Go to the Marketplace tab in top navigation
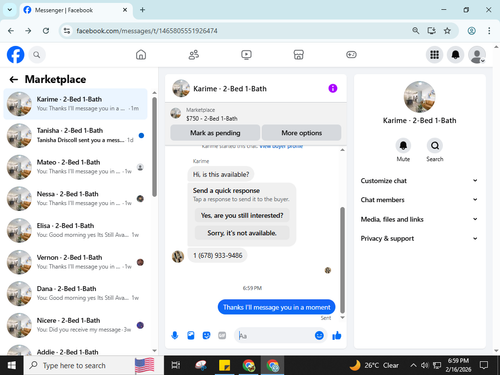 coord(298,54)
